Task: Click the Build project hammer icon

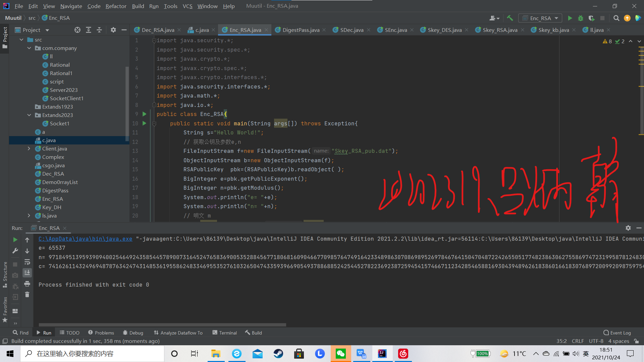Action: 510,18
